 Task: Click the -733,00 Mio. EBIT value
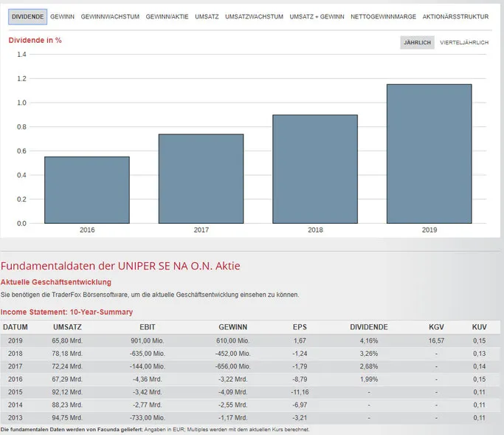[147, 418]
